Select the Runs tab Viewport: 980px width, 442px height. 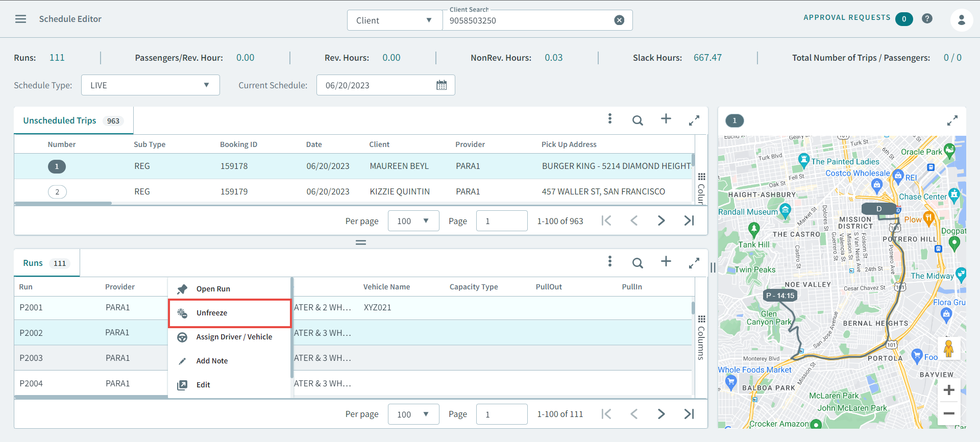click(x=46, y=263)
